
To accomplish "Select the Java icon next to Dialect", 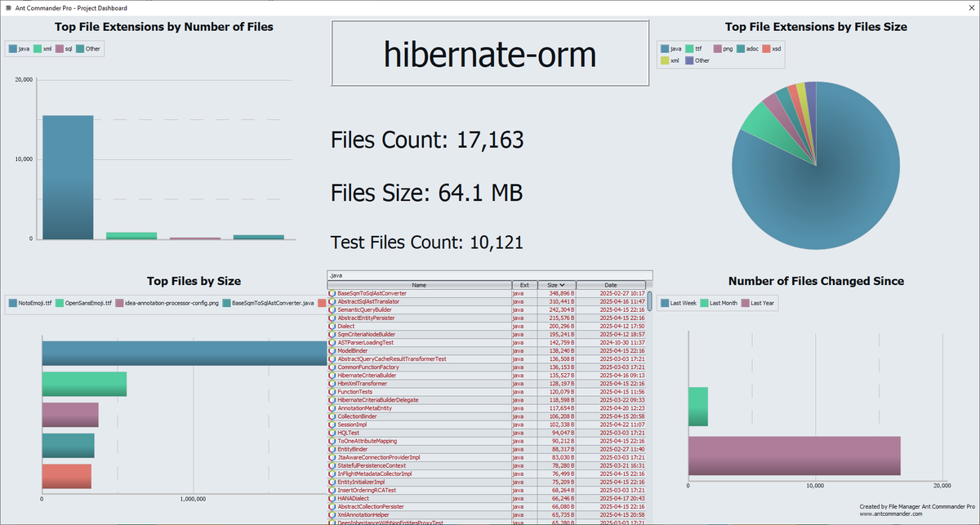I will pos(331,326).
